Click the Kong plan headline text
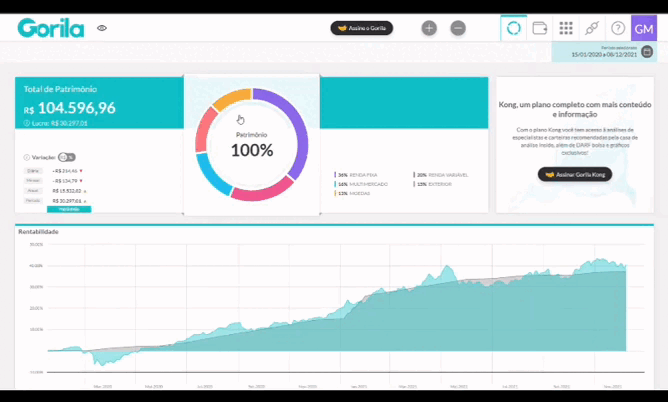Image resolution: width=668 pixels, height=402 pixels. point(575,109)
